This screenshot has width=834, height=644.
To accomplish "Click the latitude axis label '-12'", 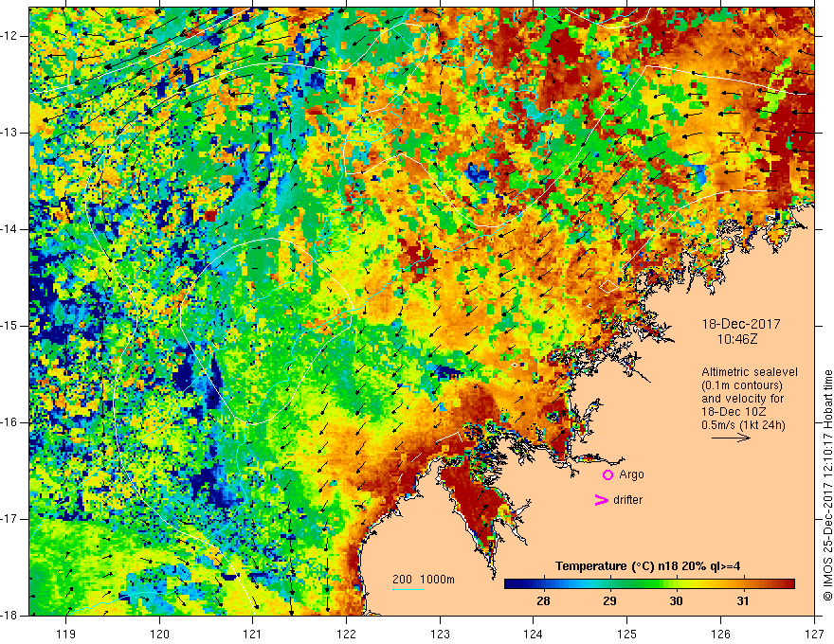I will pos(10,36).
